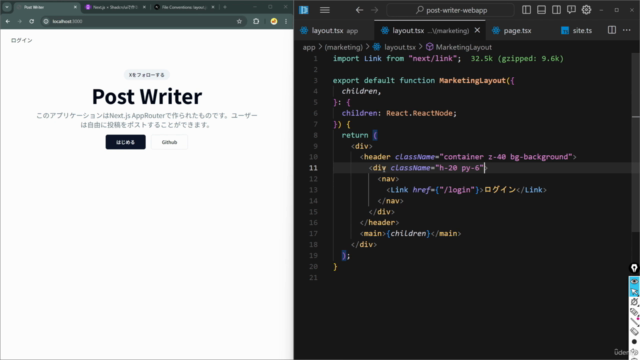
Task: Switch to the Post Writer browser tab
Action: point(47,7)
